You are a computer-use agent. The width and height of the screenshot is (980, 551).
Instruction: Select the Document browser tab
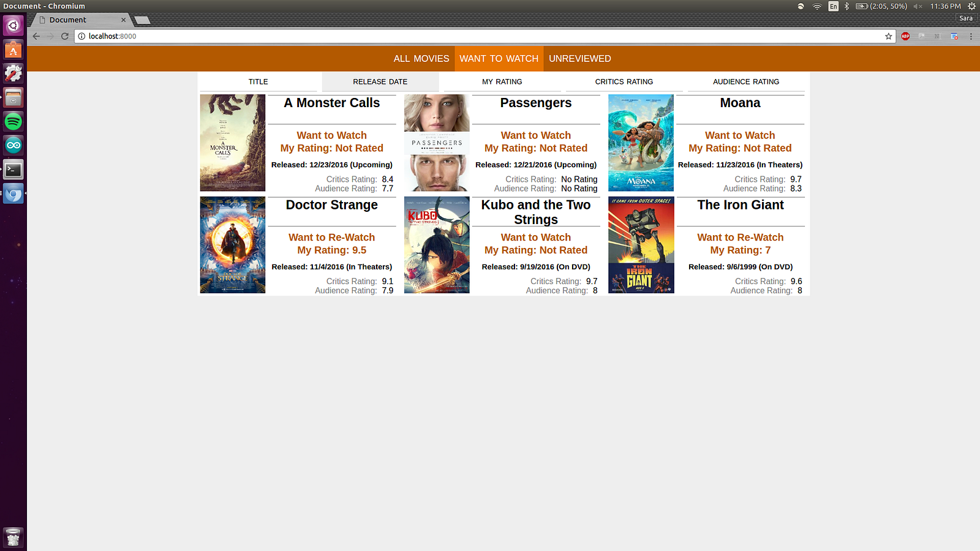[81, 20]
